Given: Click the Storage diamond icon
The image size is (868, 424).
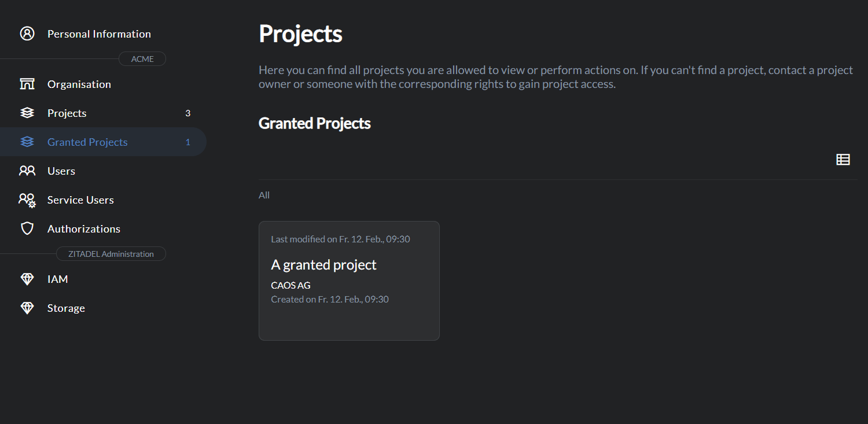Looking at the screenshot, I should [27, 308].
